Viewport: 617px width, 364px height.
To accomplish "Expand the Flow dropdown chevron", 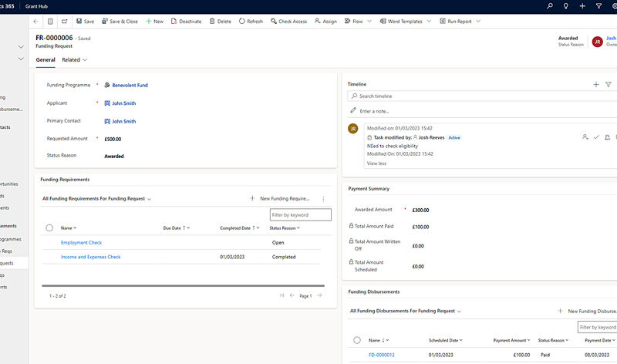I will pyautogui.click(x=369, y=22).
